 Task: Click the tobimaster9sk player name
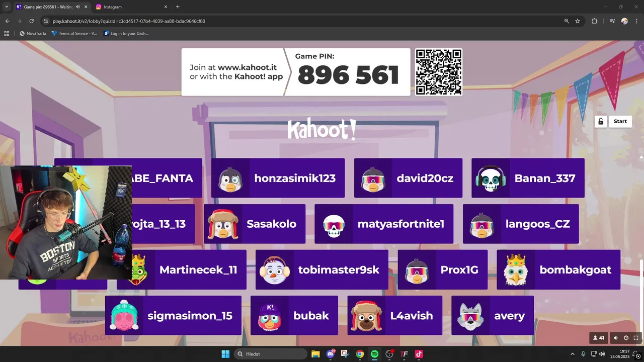tap(339, 269)
